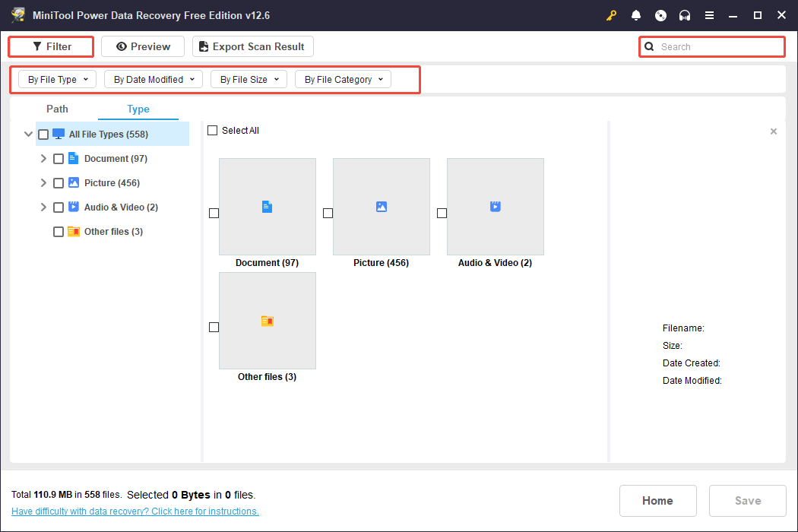798x532 pixels.
Task: Enable the Audio & Video tree checkbox
Action: [x=59, y=207]
